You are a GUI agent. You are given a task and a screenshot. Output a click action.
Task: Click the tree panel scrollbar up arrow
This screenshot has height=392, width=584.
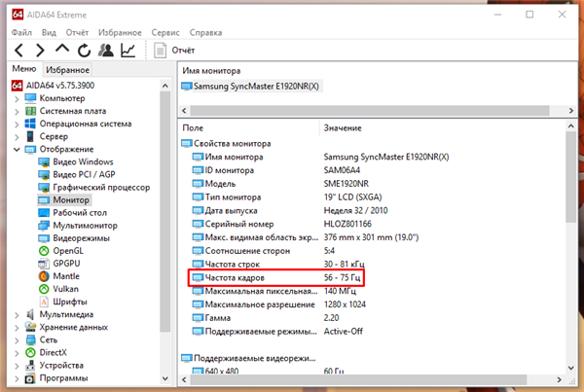[x=165, y=86]
